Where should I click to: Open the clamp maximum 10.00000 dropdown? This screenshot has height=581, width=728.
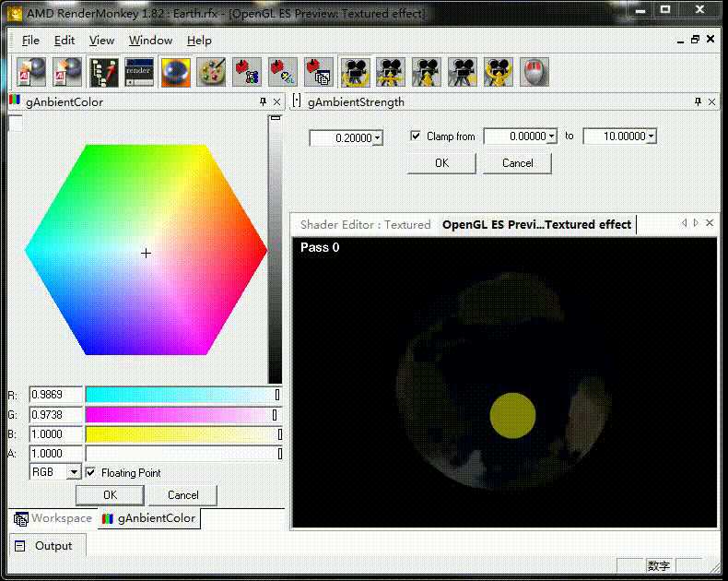point(651,136)
